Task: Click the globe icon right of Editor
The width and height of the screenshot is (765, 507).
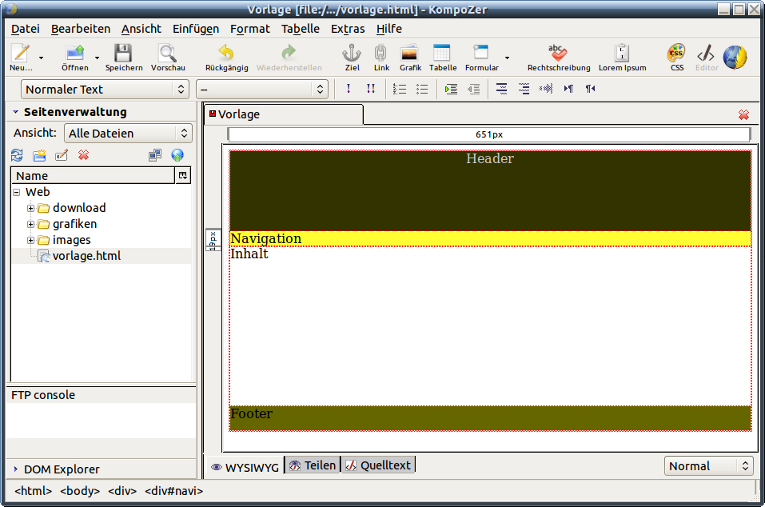Action: point(735,57)
